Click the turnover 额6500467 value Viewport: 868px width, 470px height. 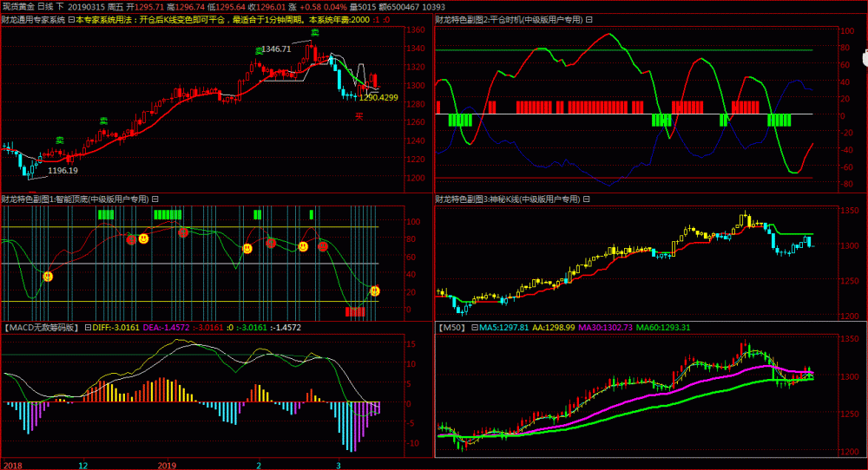click(398, 7)
